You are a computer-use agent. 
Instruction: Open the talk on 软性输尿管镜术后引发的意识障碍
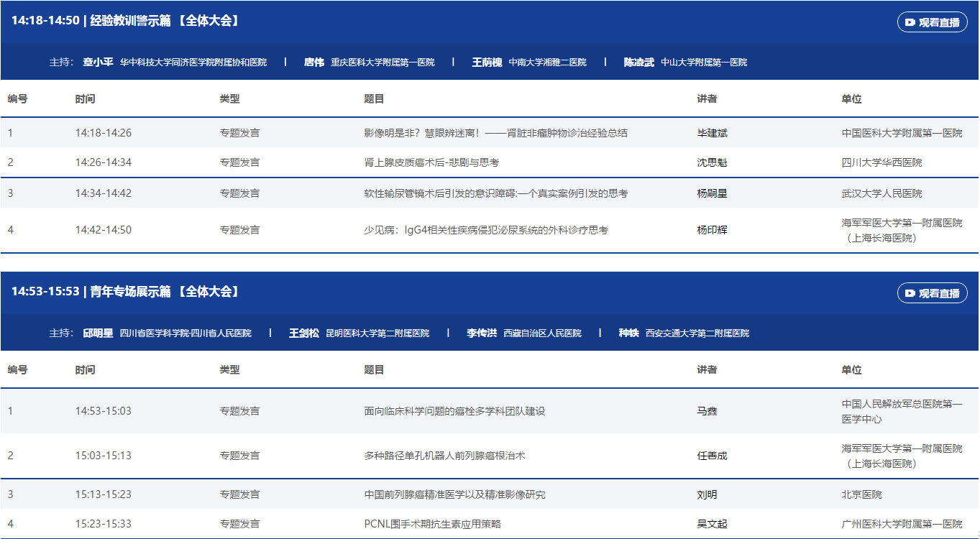(495, 194)
